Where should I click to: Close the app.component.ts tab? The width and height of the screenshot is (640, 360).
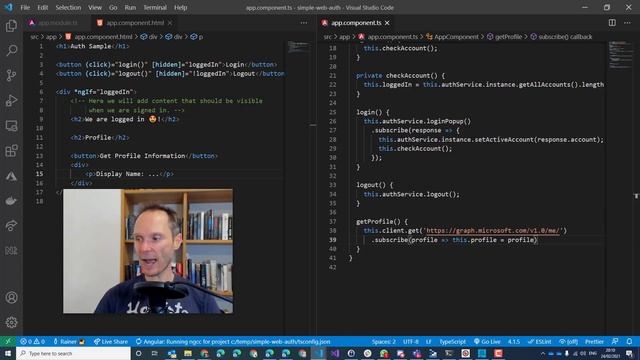tap(387, 23)
